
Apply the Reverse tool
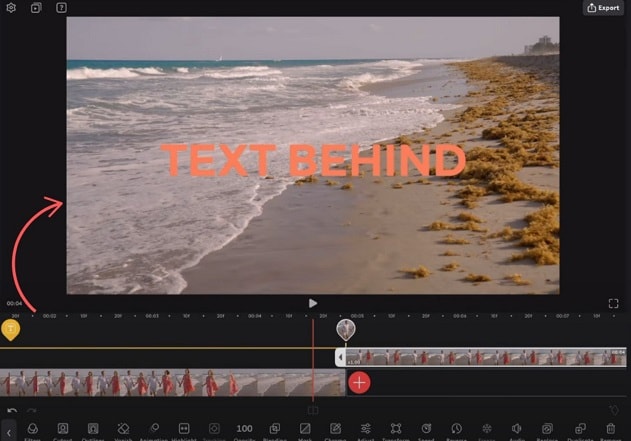point(456,431)
